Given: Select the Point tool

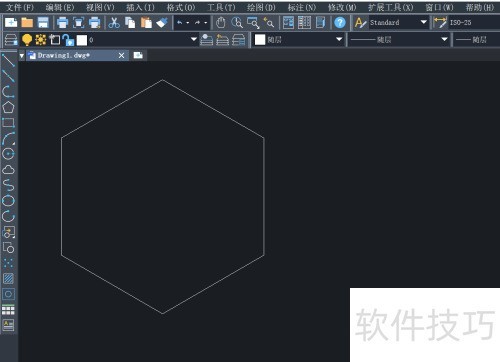Looking at the screenshot, I should tap(8, 263).
